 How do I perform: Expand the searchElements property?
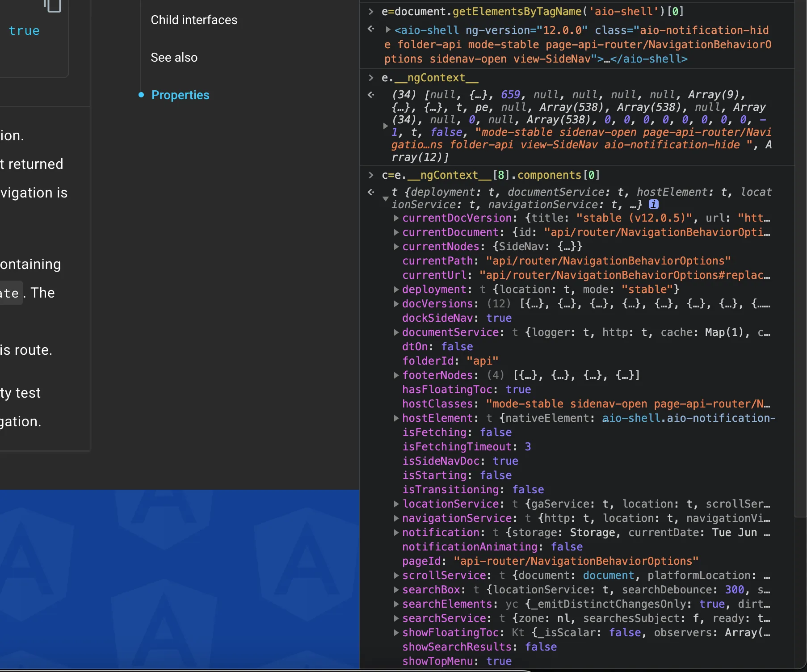click(396, 604)
